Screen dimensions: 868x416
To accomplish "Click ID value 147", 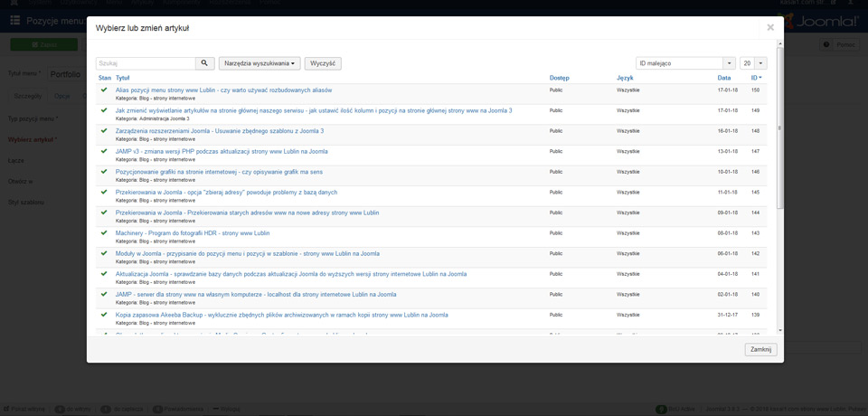I will tap(755, 151).
